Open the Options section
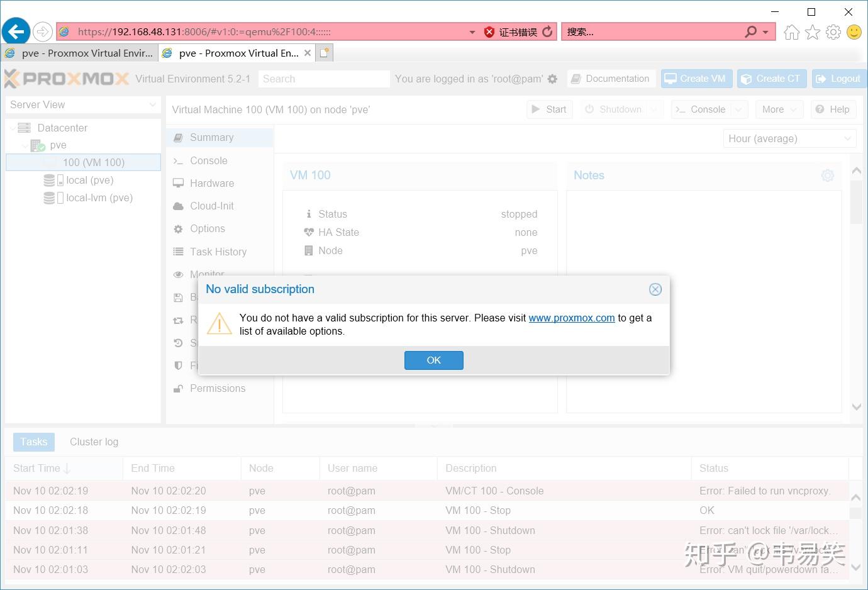 pos(220,229)
